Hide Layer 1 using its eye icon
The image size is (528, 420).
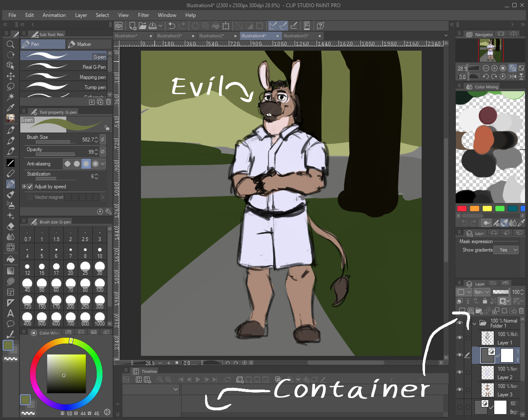(x=460, y=338)
